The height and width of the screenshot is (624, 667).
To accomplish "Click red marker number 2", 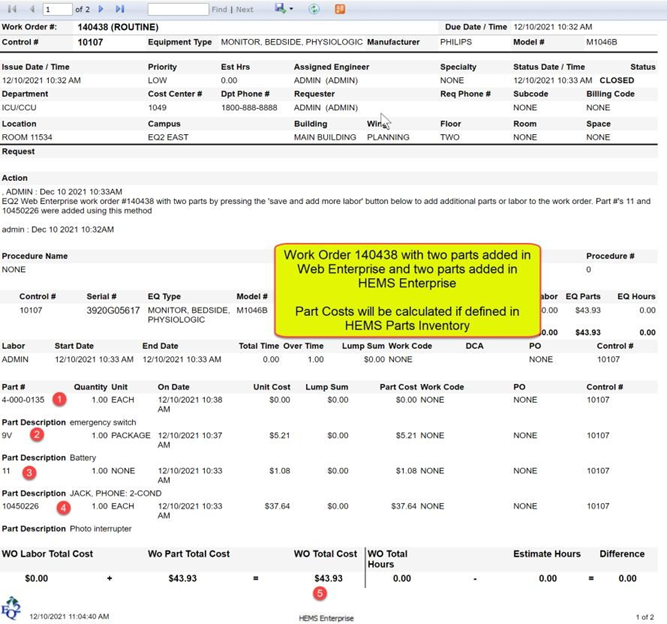I will pos(37,435).
